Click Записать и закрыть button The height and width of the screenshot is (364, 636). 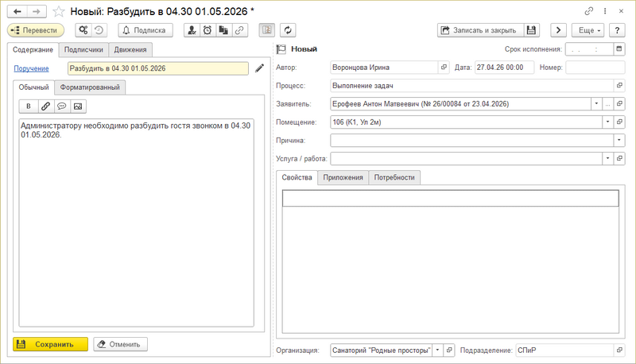point(481,30)
